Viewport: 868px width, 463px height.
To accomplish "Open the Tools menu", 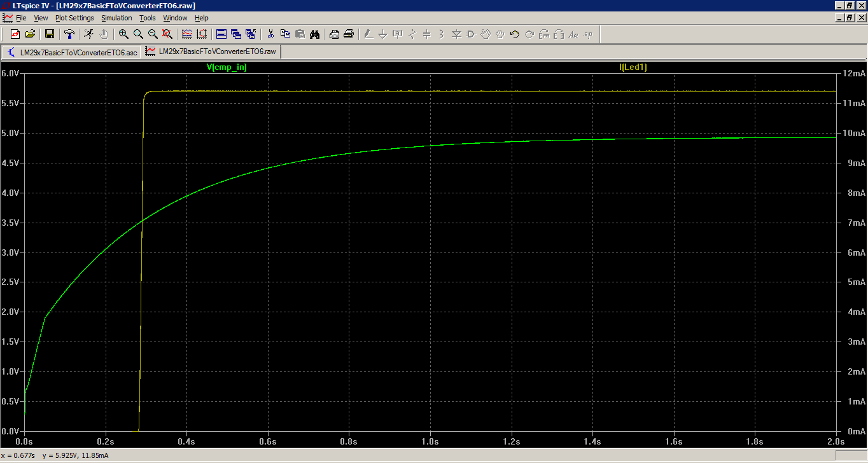I will [148, 18].
